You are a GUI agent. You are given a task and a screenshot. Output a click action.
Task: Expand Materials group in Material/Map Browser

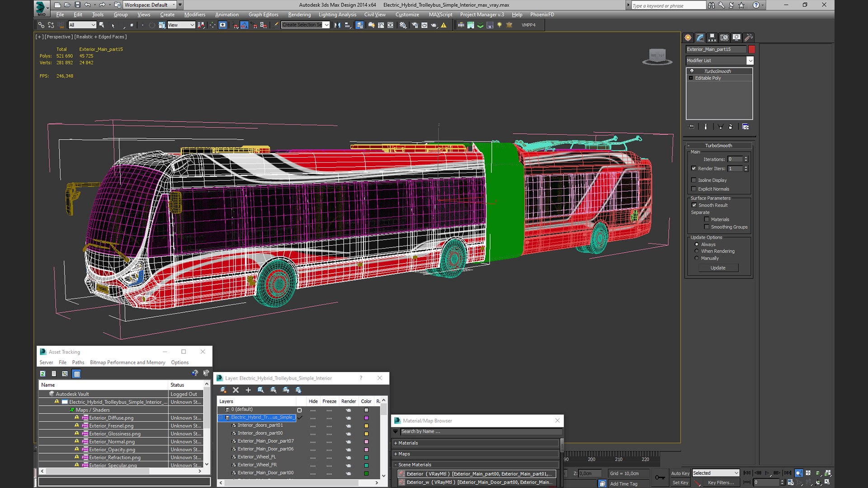pos(476,443)
